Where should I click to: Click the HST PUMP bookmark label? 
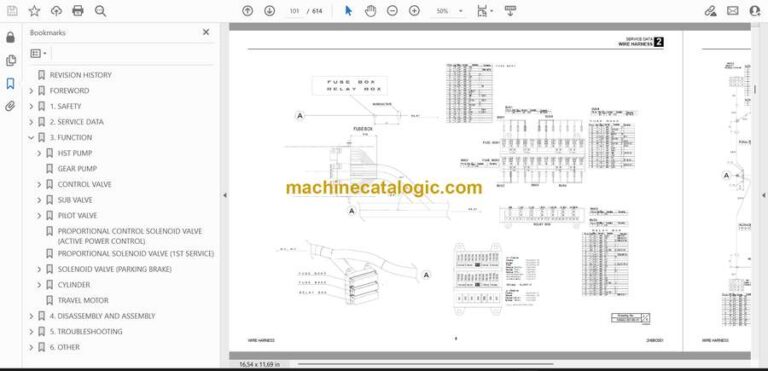click(75, 153)
